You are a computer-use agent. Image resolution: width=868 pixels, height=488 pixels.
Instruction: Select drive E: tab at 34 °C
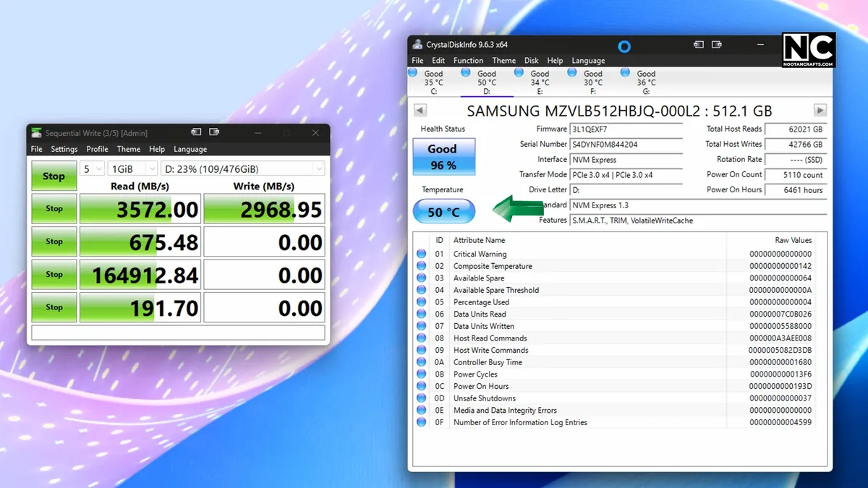[x=540, y=82]
